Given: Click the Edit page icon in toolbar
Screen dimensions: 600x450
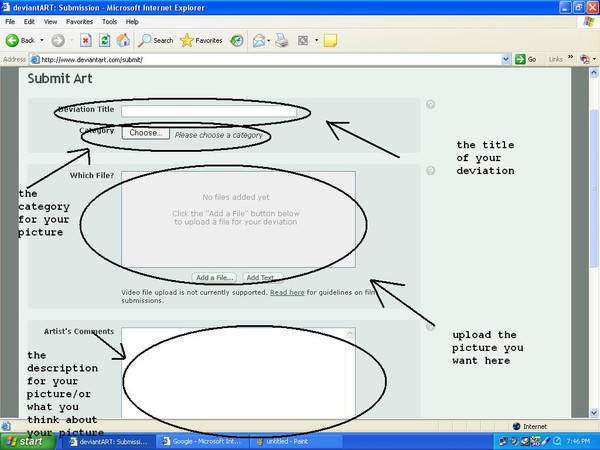Looking at the screenshot, I should (303, 40).
